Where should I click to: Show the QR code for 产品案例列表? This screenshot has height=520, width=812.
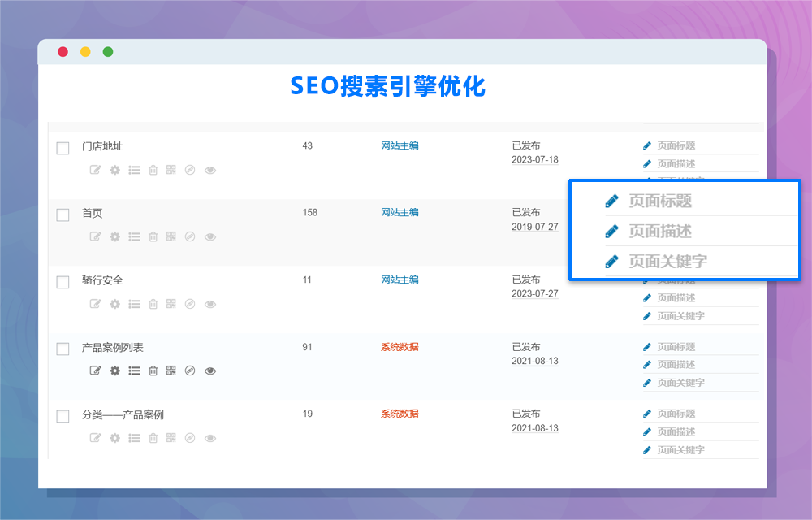click(x=171, y=370)
